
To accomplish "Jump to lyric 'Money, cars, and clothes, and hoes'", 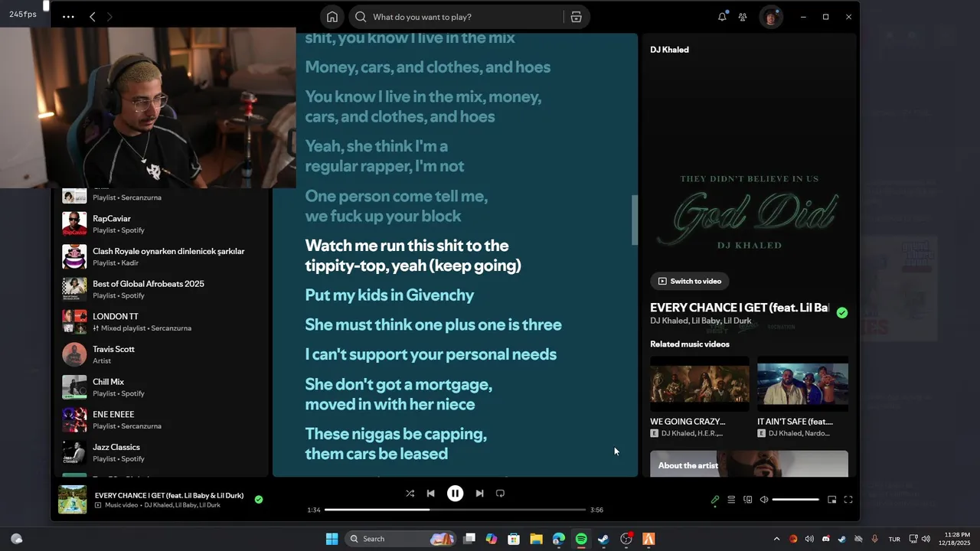I will click(x=428, y=67).
